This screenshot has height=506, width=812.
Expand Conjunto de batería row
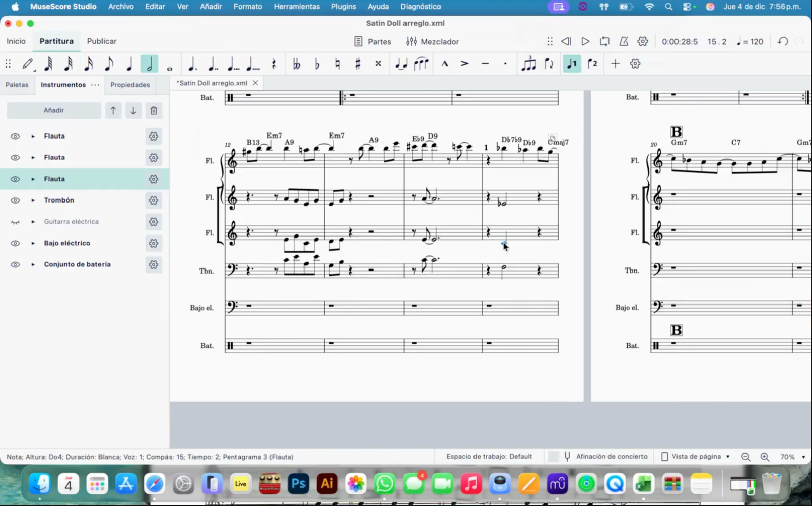click(x=33, y=264)
